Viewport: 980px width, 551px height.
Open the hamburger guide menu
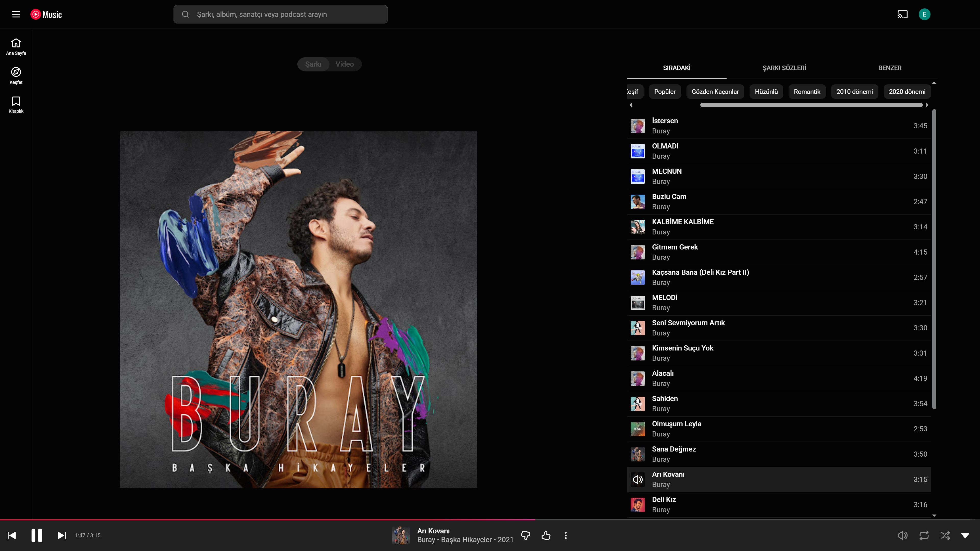(x=16, y=15)
